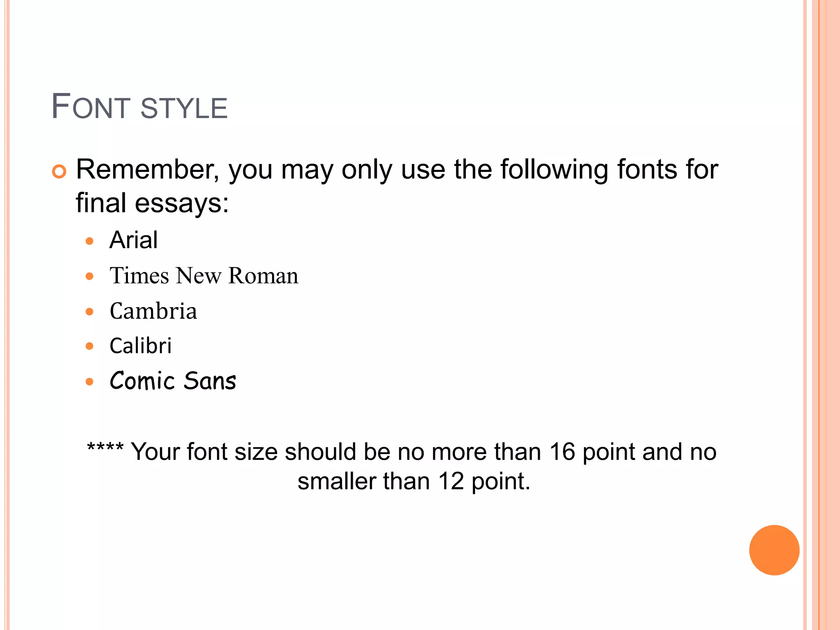Click the 'final essays:' text line
The height and width of the screenshot is (630, 840).
(x=152, y=203)
